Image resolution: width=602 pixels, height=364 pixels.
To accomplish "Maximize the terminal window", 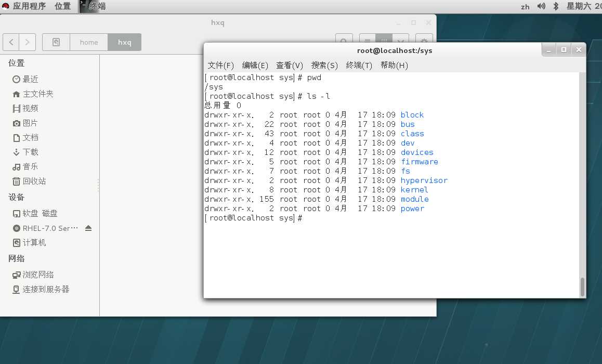I will pyautogui.click(x=564, y=49).
